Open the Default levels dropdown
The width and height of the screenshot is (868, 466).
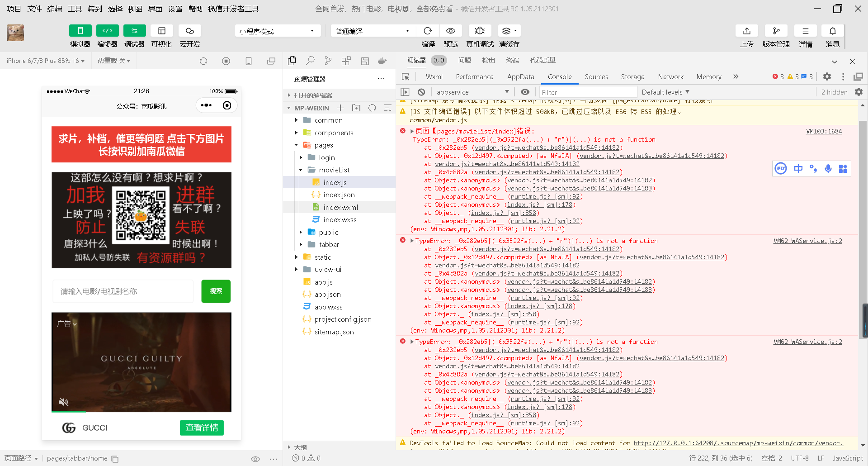(x=665, y=92)
